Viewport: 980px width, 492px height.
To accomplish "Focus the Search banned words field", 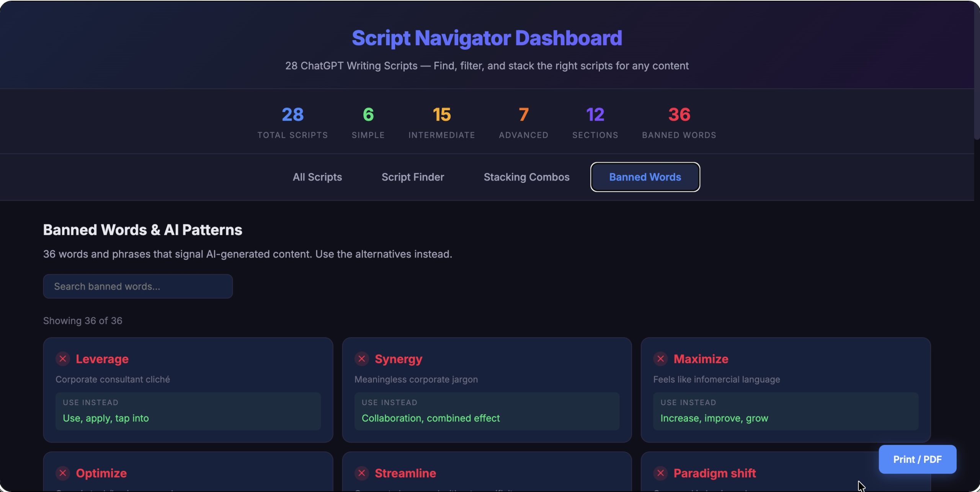I will (x=138, y=286).
